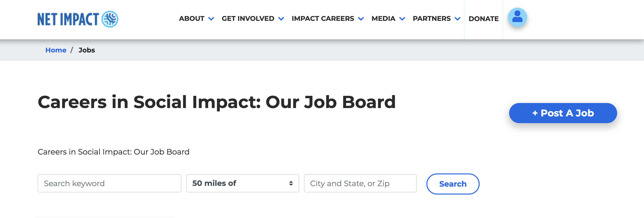The height and width of the screenshot is (218, 644).
Task: Expand the About menu chevron
Action: [x=211, y=19]
